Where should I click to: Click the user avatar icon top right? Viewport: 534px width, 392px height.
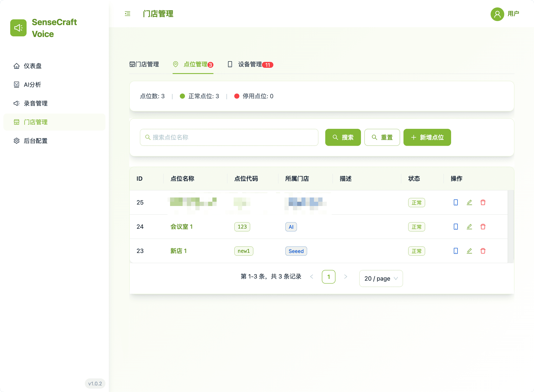click(497, 14)
